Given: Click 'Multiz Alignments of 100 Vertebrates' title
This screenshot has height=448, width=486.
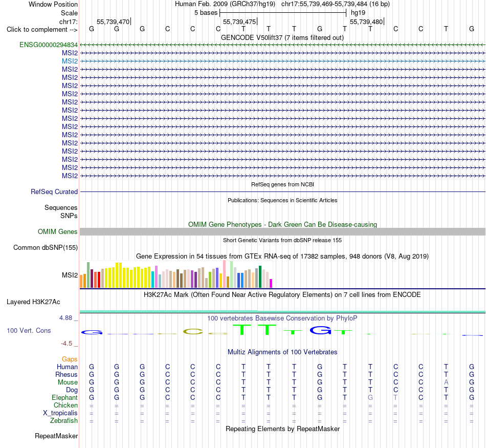Looking at the screenshot, I should 282,352.
